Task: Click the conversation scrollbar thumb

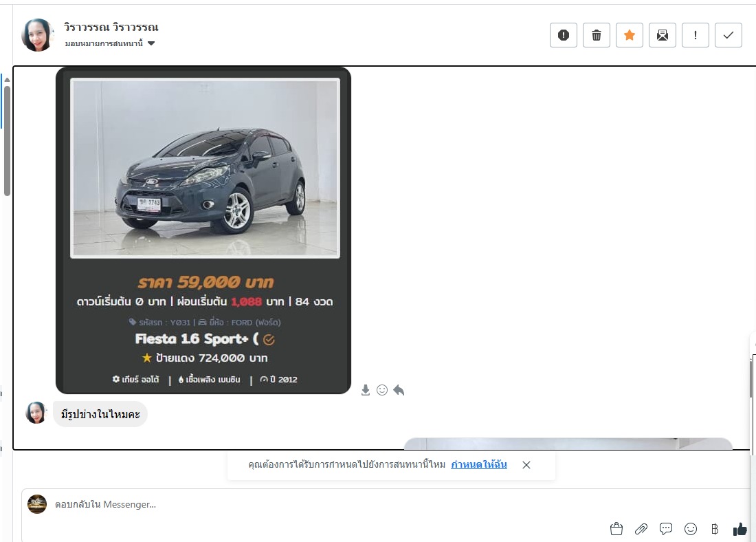Action: 7,141
